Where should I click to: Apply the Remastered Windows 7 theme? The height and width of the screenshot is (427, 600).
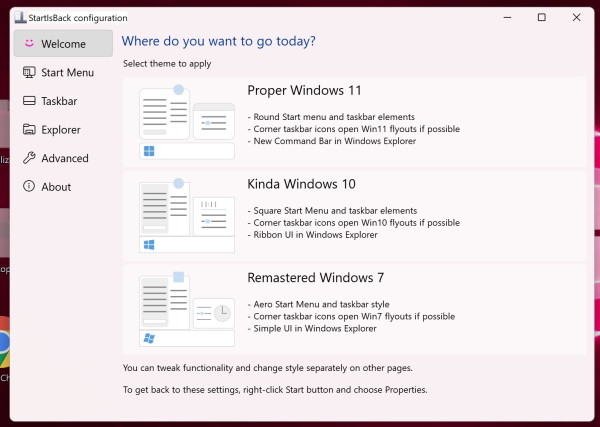click(315, 278)
